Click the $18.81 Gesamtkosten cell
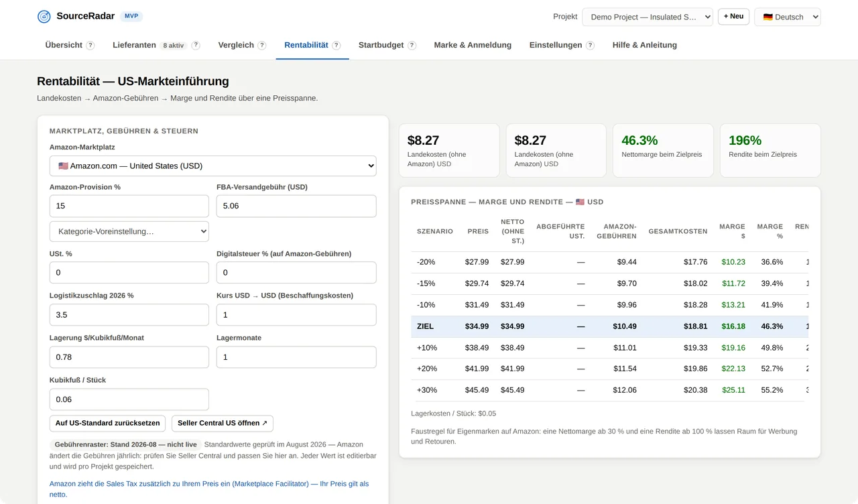 point(695,326)
